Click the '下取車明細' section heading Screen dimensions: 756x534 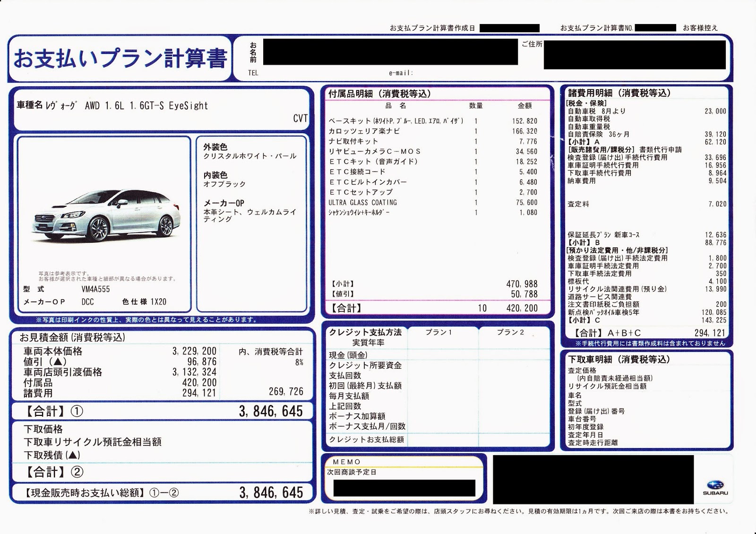pyautogui.click(x=619, y=359)
